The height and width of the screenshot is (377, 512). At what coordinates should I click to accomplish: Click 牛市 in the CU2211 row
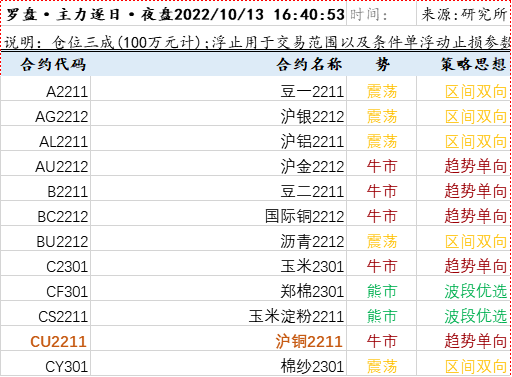382,341
